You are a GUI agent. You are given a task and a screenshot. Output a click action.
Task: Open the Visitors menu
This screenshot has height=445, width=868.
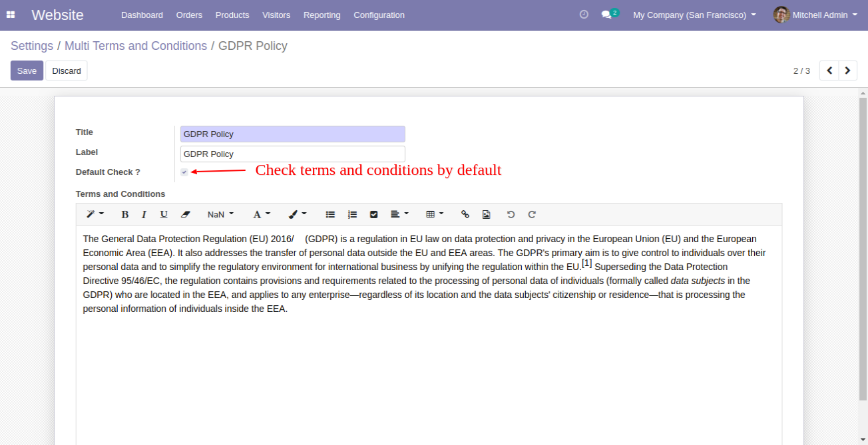click(x=276, y=15)
